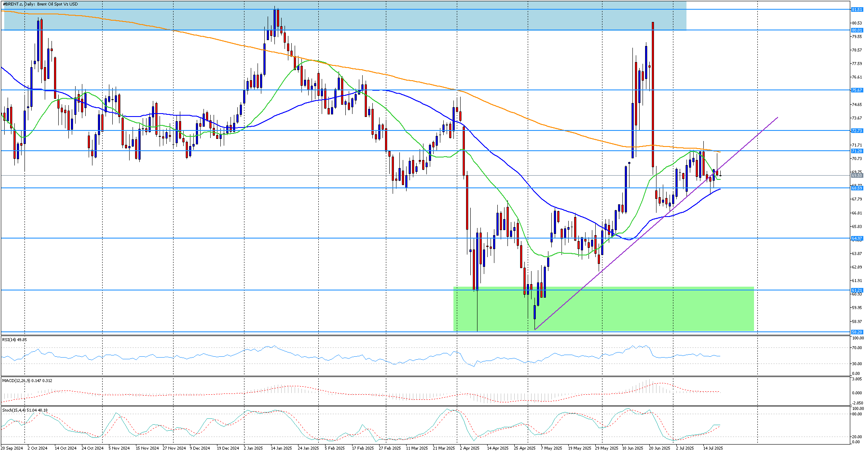868x453 pixels.
Task: Click the 20 Sep 2024 date label
Action: click(x=12, y=448)
